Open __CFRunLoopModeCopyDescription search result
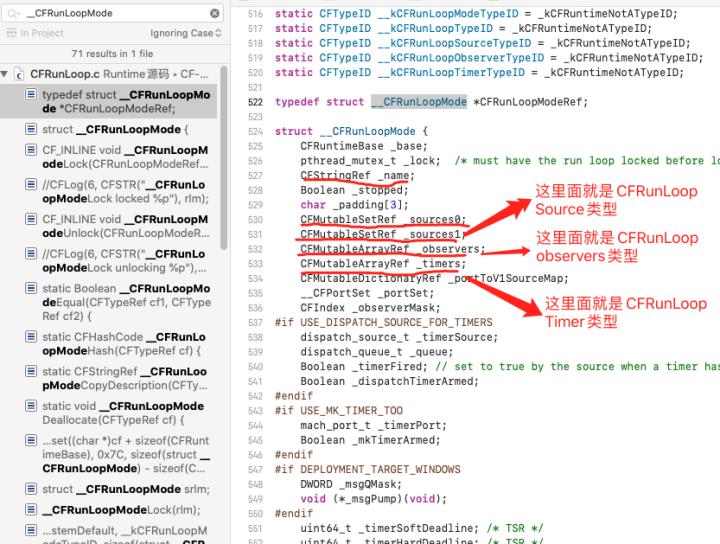The height and width of the screenshot is (544, 720). pos(109,378)
